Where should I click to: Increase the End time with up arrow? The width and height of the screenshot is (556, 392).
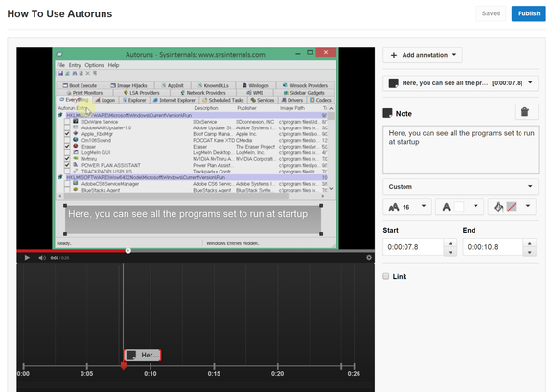click(529, 243)
